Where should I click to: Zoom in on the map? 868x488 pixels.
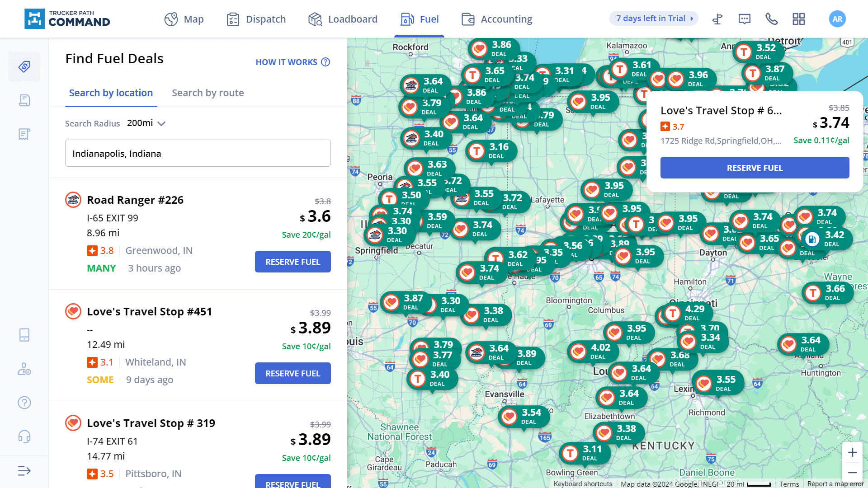pyautogui.click(x=853, y=452)
